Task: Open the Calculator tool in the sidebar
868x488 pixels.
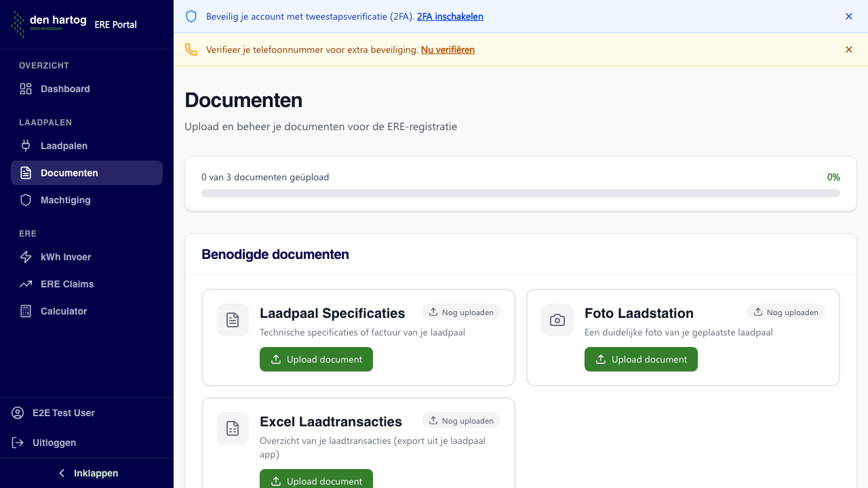Action: click(x=65, y=311)
